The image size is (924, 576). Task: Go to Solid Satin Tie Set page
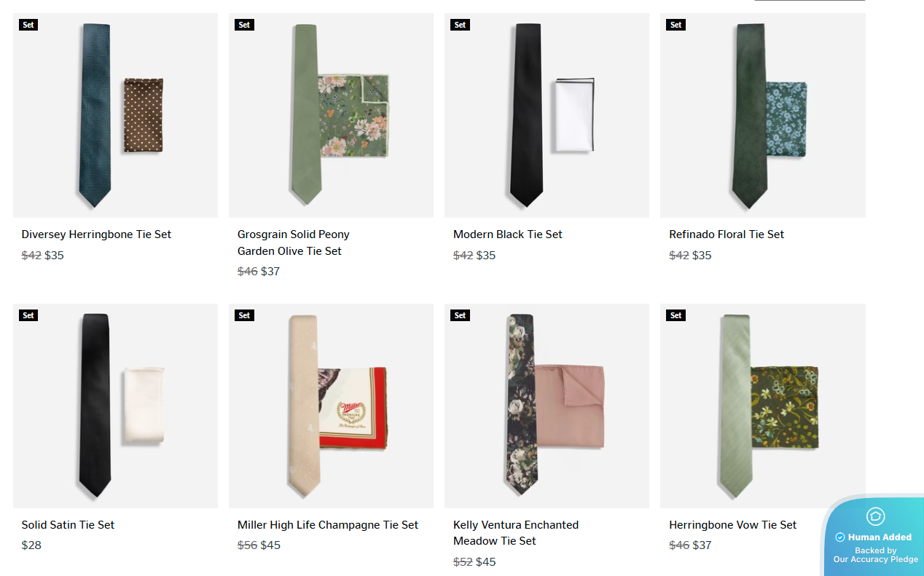pos(68,525)
